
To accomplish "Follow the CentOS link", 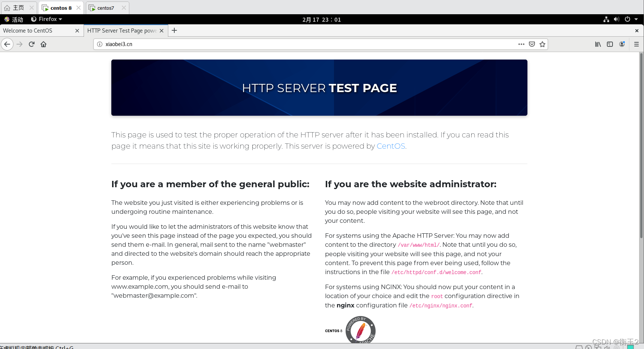I will tap(391, 146).
